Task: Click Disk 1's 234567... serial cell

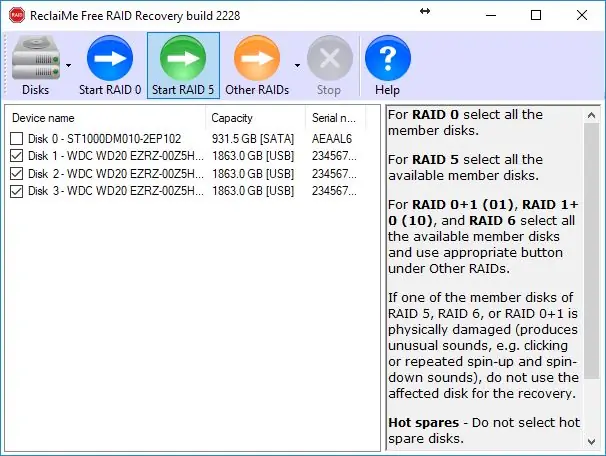Action: coord(334,156)
